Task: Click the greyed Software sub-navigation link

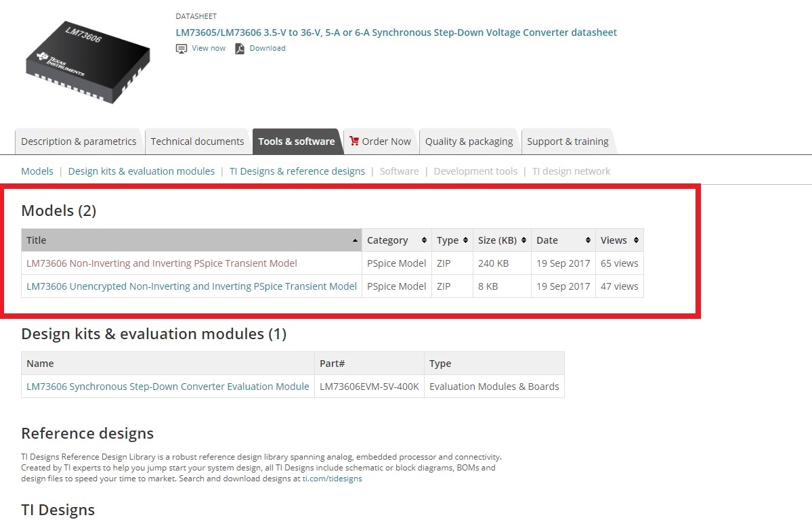Action: click(x=400, y=171)
